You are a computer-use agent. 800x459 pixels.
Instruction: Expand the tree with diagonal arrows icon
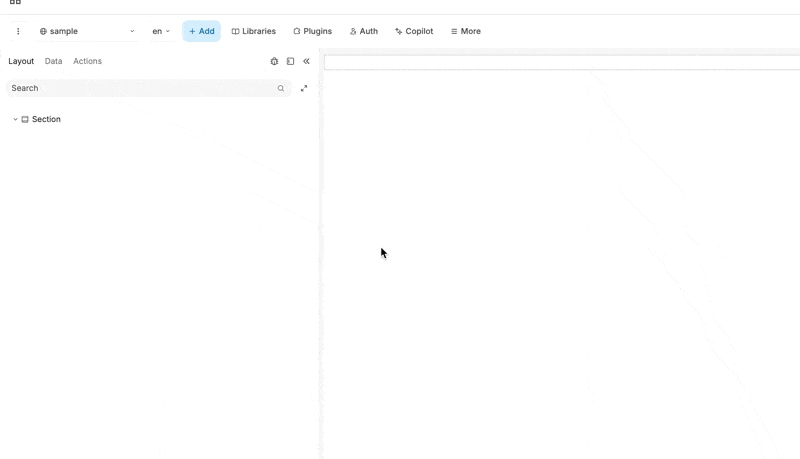click(304, 88)
